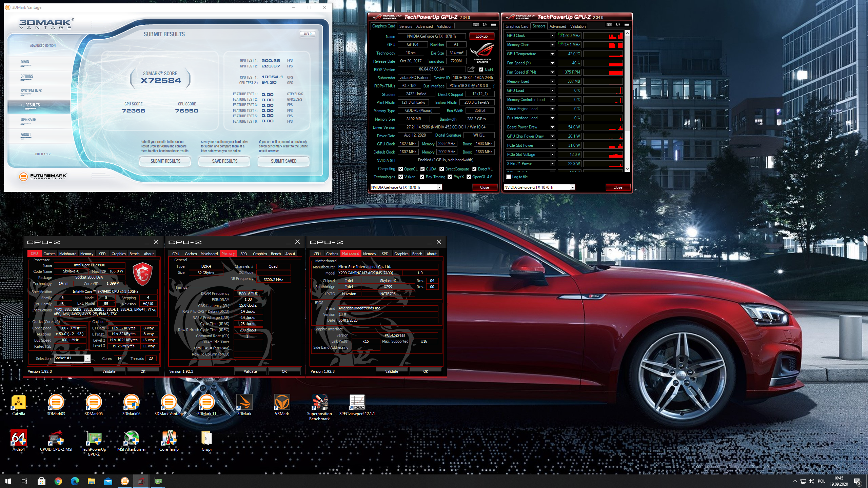Enable the Log to file checkbox
Screen dimensions: 868x488
(509, 177)
